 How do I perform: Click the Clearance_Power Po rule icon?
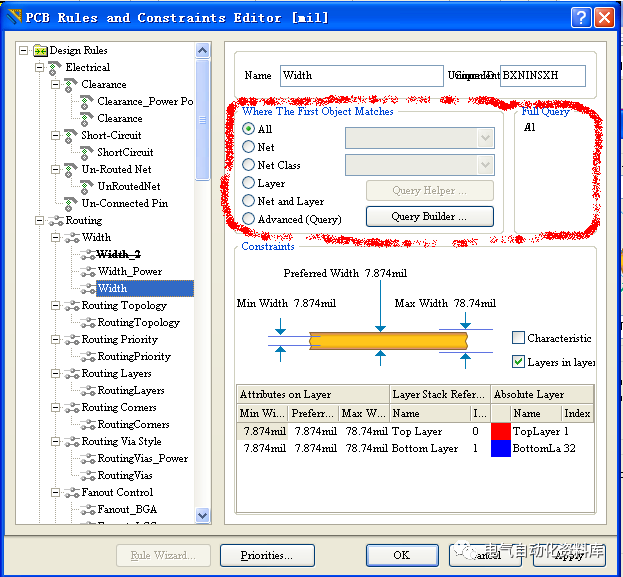[x=87, y=102]
